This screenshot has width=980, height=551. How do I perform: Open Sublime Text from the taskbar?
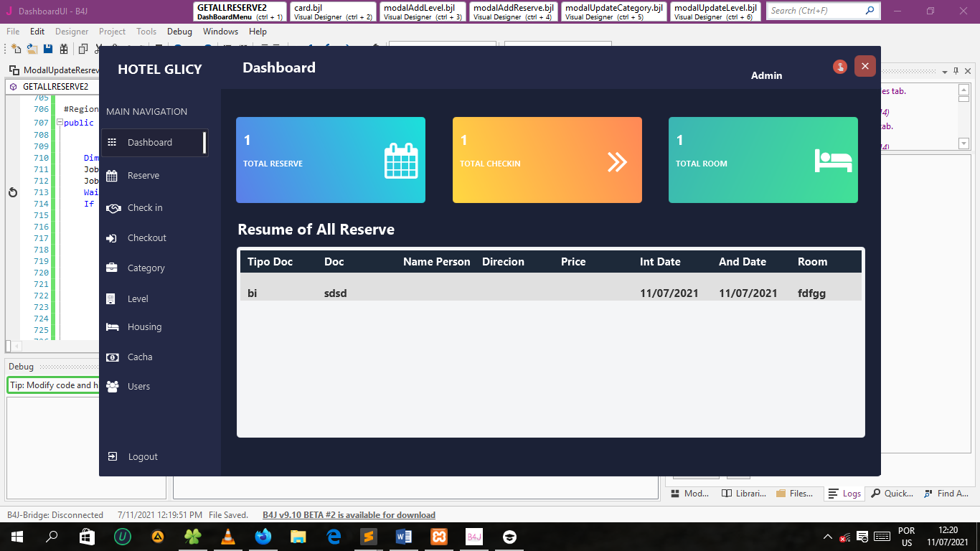[369, 537]
